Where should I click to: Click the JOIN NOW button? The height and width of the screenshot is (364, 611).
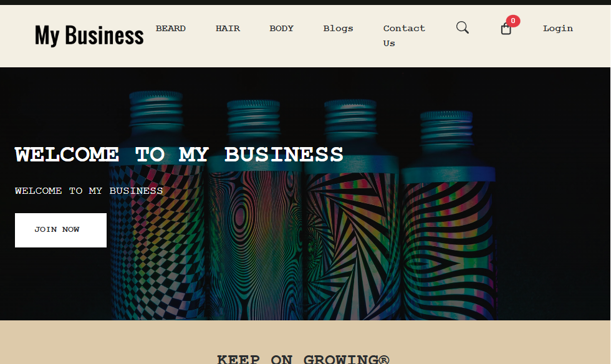(61, 230)
